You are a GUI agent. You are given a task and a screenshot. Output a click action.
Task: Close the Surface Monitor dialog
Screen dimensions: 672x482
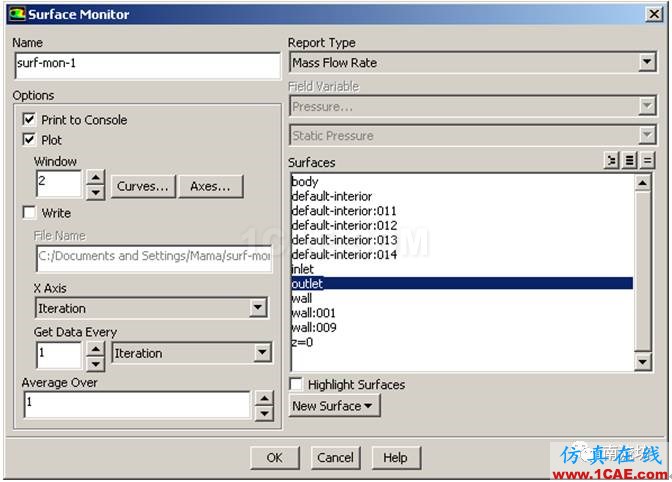pyautogui.click(x=654, y=14)
